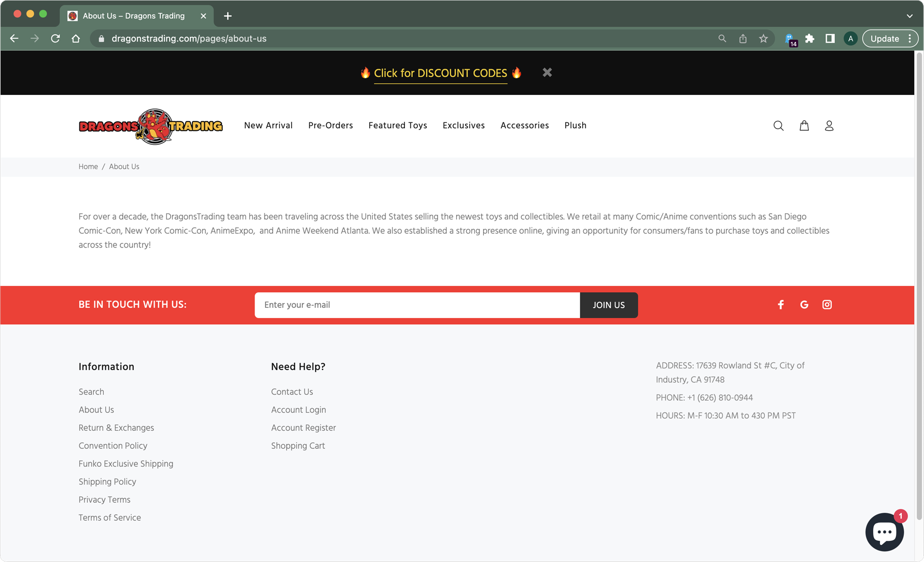Open Shopping Cart footer link
Image resolution: width=924 pixels, height=562 pixels.
click(298, 446)
